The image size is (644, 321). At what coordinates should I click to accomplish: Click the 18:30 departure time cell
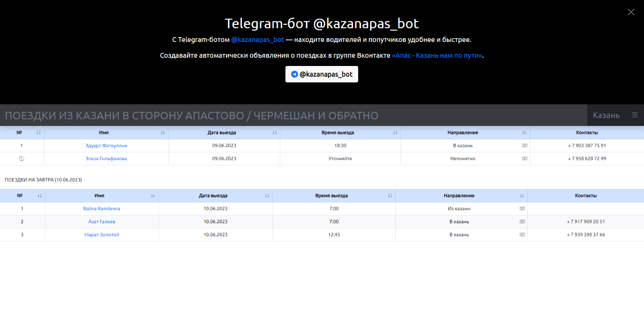[x=340, y=145]
